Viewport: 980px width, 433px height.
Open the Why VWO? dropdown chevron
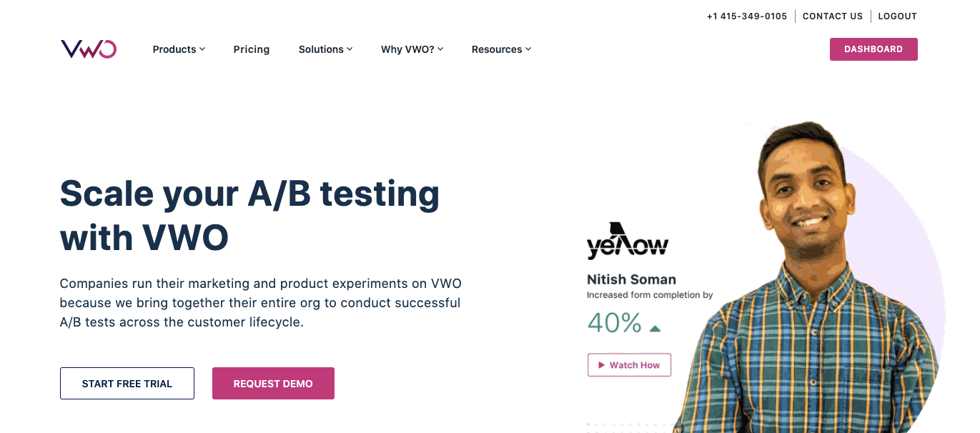[440, 49]
